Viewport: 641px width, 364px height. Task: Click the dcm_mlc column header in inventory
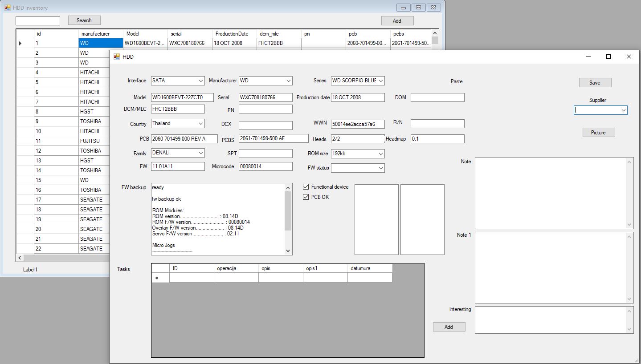(x=279, y=34)
